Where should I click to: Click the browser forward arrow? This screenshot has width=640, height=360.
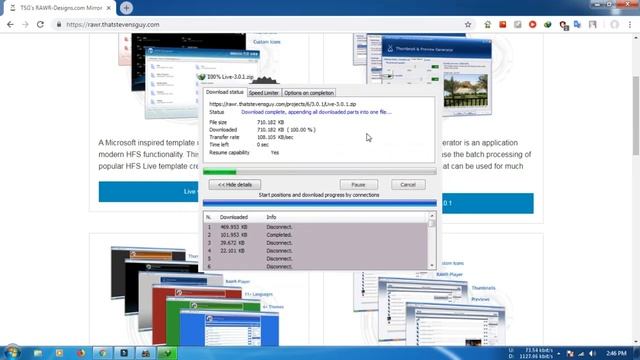point(25,24)
